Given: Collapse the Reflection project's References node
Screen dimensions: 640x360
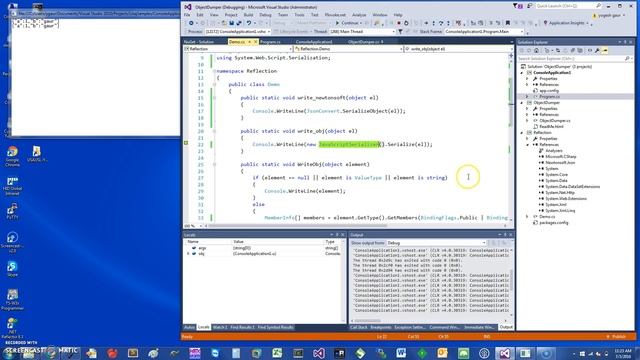Looking at the screenshot, I should point(527,144).
